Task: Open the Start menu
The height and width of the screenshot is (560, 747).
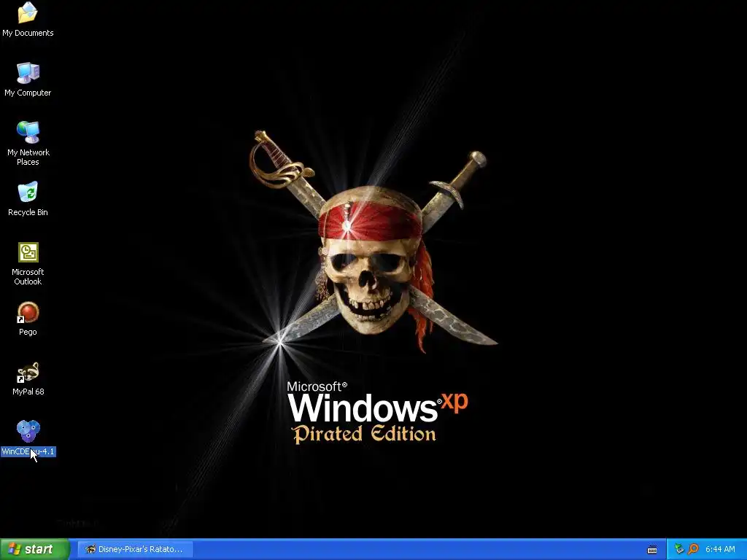Action: (35, 549)
